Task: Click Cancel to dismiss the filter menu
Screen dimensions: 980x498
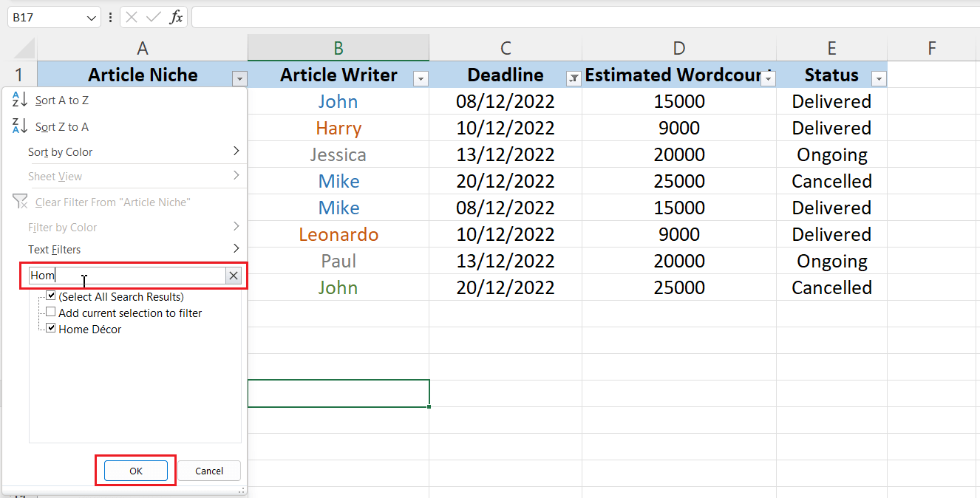Action: tap(209, 471)
